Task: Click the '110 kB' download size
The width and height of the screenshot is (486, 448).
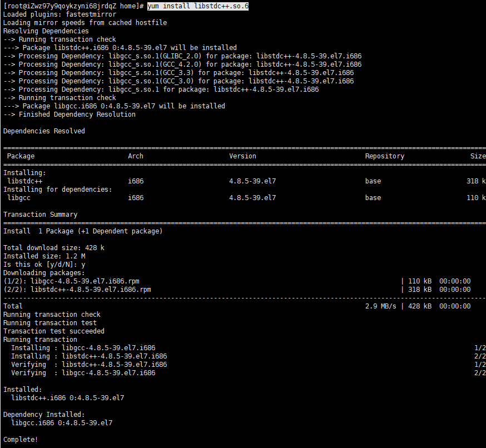Action: 420,281
